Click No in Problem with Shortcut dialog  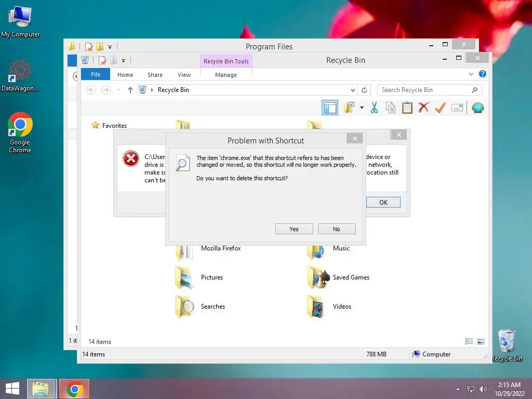(337, 229)
